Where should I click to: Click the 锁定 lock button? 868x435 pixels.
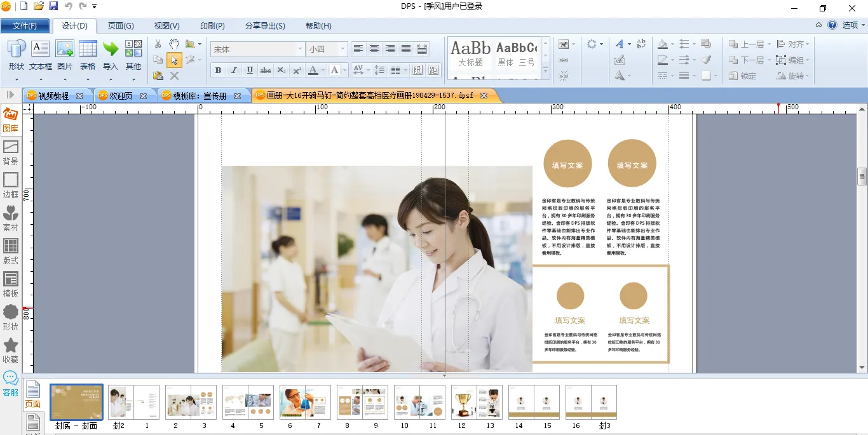tap(742, 76)
